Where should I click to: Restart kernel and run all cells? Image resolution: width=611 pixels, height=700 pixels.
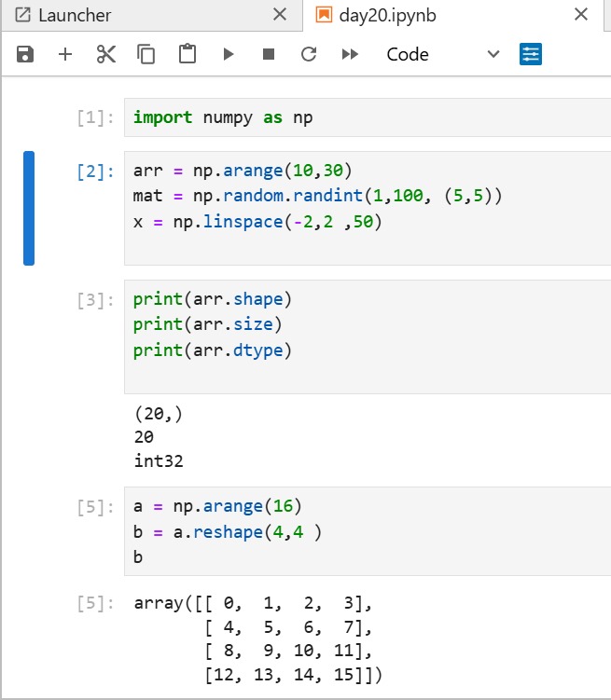pos(350,54)
